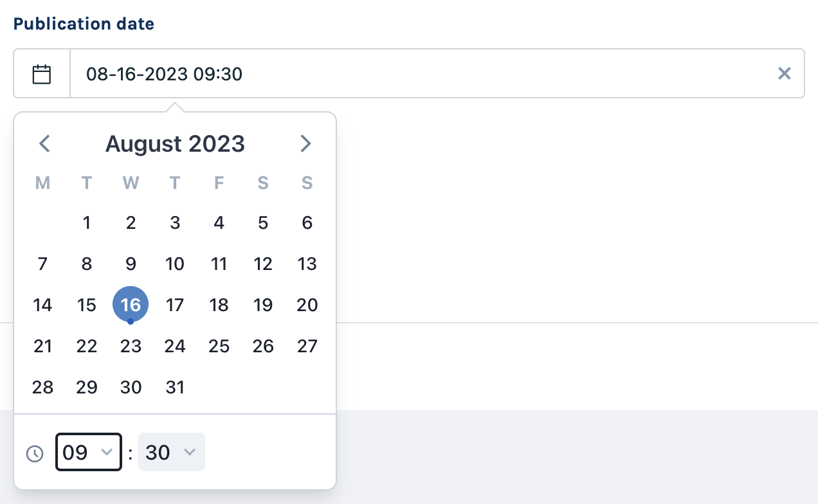Pick Friday August 11
This screenshot has width=818, height=504.
(219, 264)
